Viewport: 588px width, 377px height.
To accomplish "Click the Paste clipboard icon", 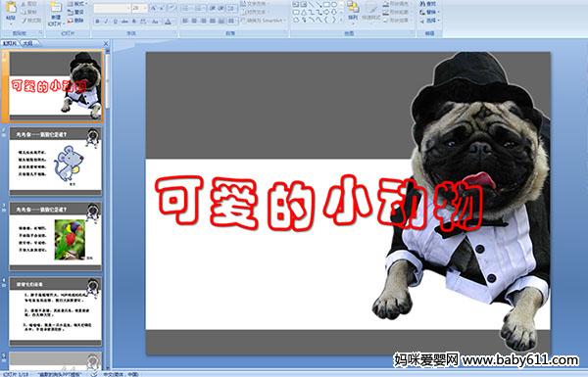I will point(11,8).
